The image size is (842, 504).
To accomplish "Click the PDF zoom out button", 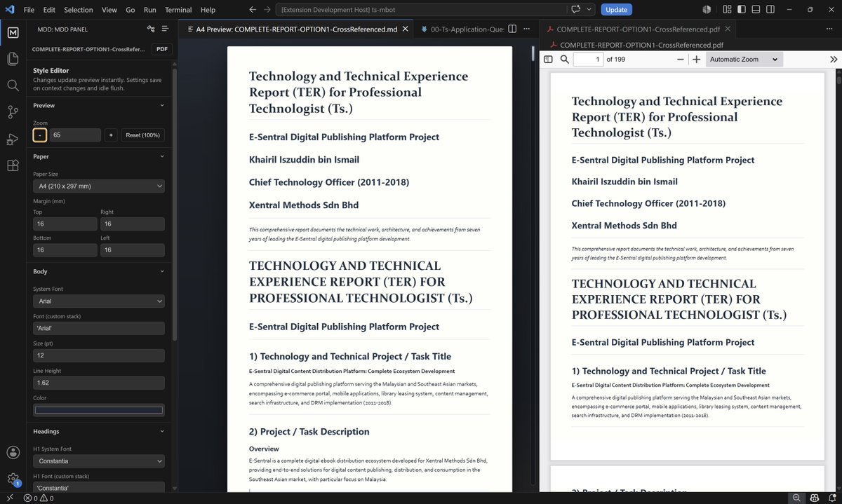I will pyautogui.click(x=681, y=60).
